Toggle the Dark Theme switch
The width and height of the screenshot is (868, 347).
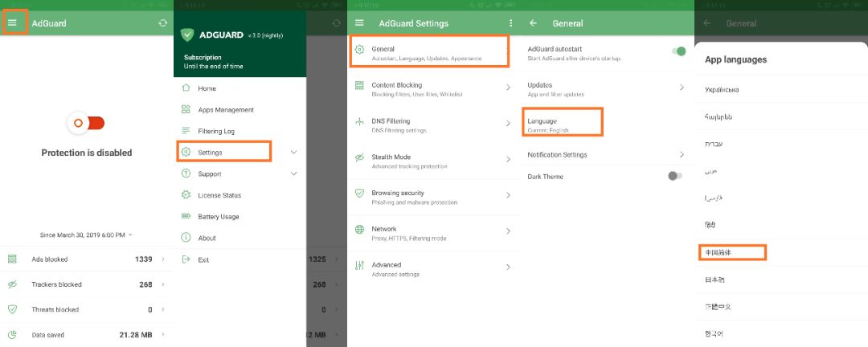pyautogui.click(x=675, y=176)
